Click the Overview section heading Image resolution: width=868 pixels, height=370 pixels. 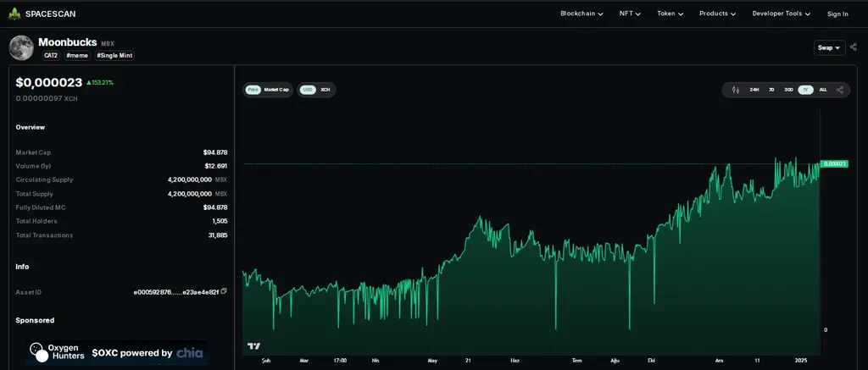(x=31, y=127)
